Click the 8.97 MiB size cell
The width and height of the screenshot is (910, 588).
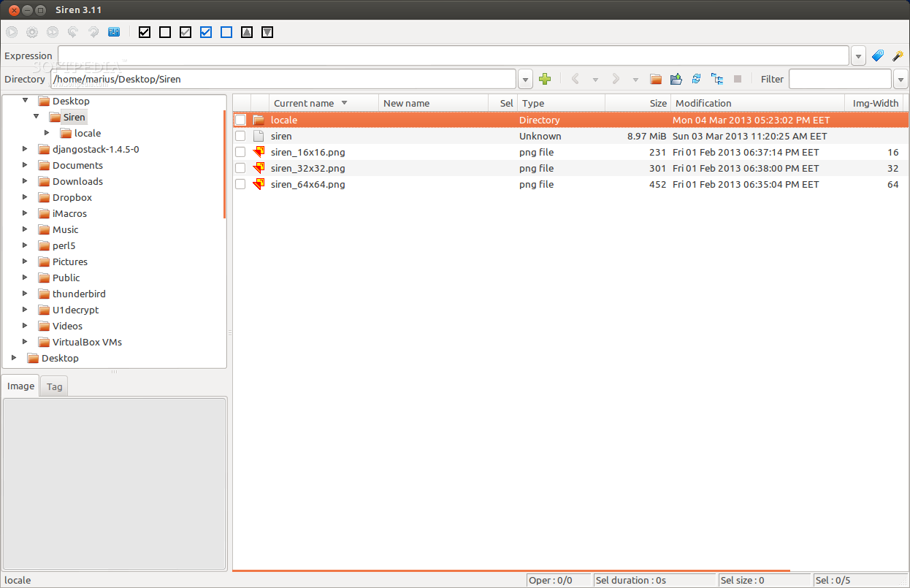[646, 136]
